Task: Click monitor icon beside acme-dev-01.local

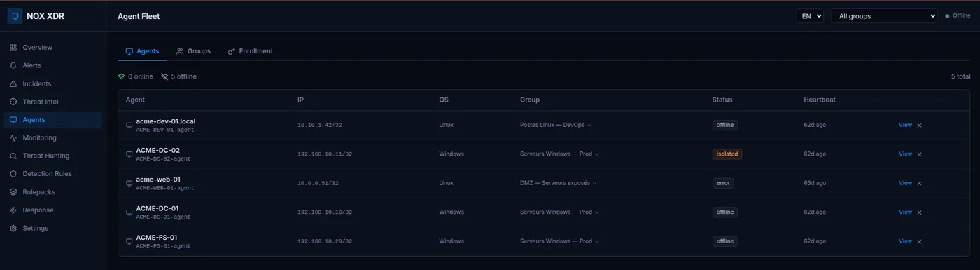Action: [129, 126]
